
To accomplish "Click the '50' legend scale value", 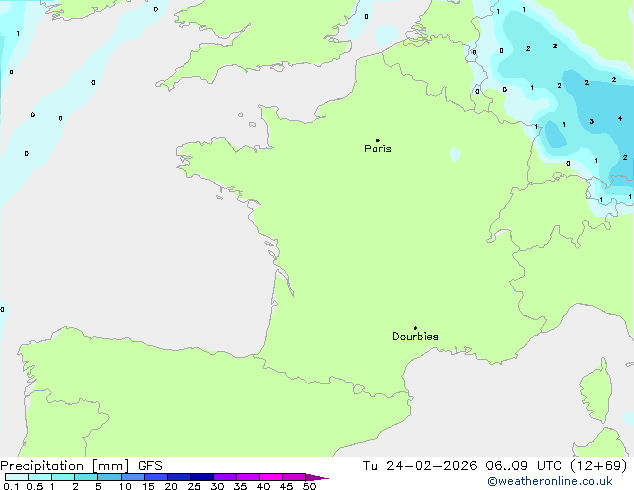I will 309,486.
